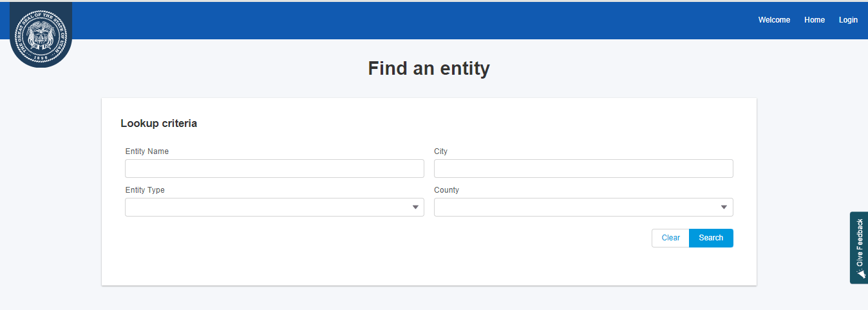Go to Home in top navigation
This screenshot has height=310, width=868.
pyautogui.click(x=815, y=20)
